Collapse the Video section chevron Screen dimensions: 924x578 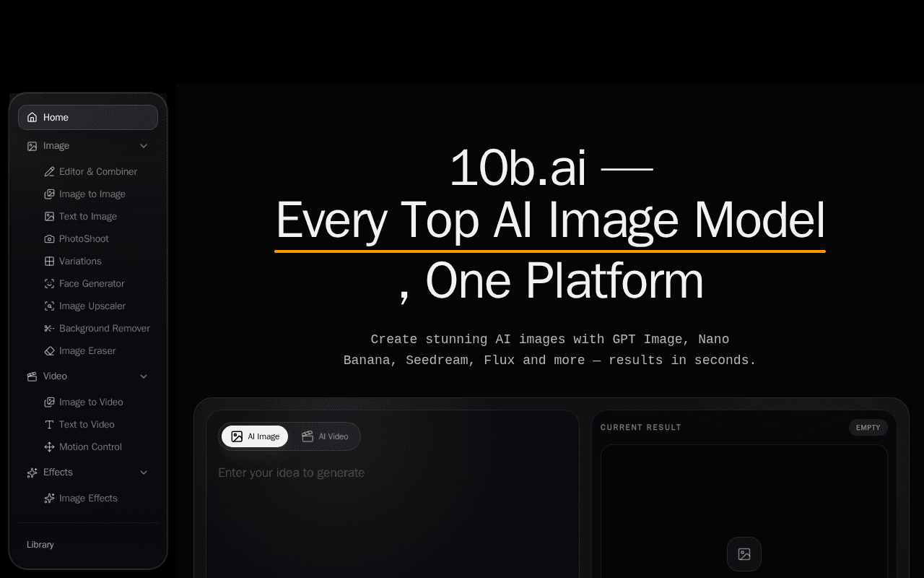[x=144, y=376]
